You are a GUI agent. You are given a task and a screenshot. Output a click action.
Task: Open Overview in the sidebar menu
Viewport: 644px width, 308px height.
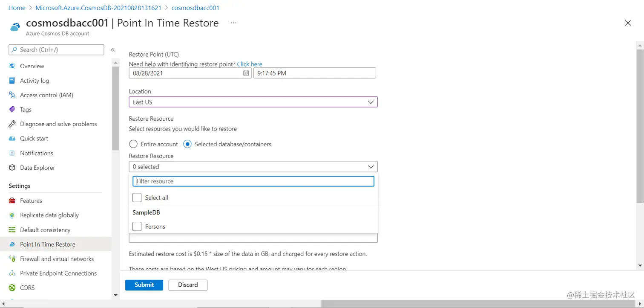tap(32, 66)
